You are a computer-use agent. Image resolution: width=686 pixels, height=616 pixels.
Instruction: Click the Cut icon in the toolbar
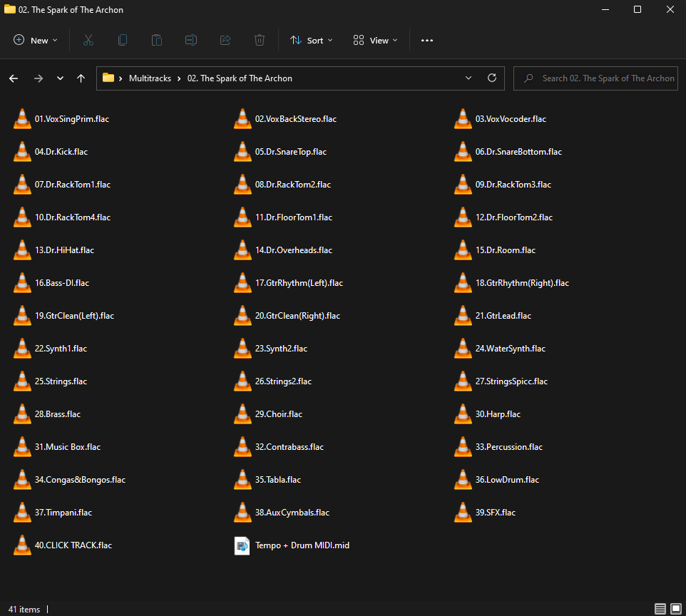(88, 40)
